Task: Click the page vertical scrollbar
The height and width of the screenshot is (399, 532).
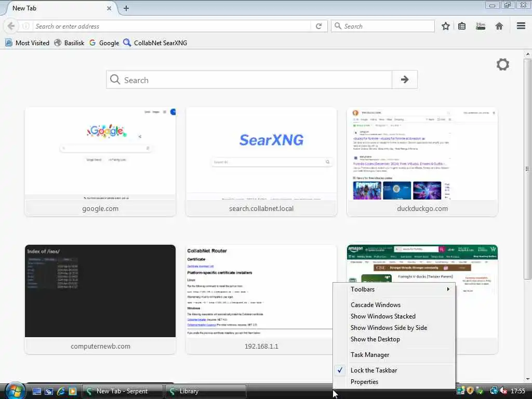Action: tap(527, 169)
